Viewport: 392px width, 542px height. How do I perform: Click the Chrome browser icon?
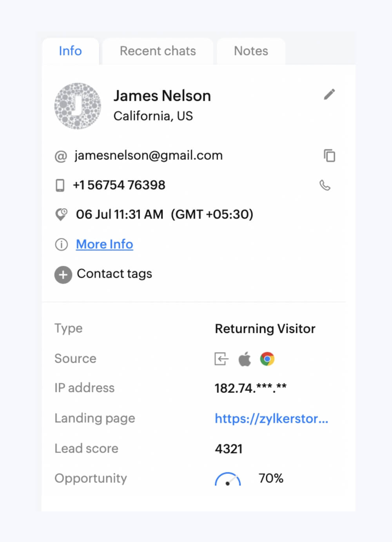click(x=267, y=359)
